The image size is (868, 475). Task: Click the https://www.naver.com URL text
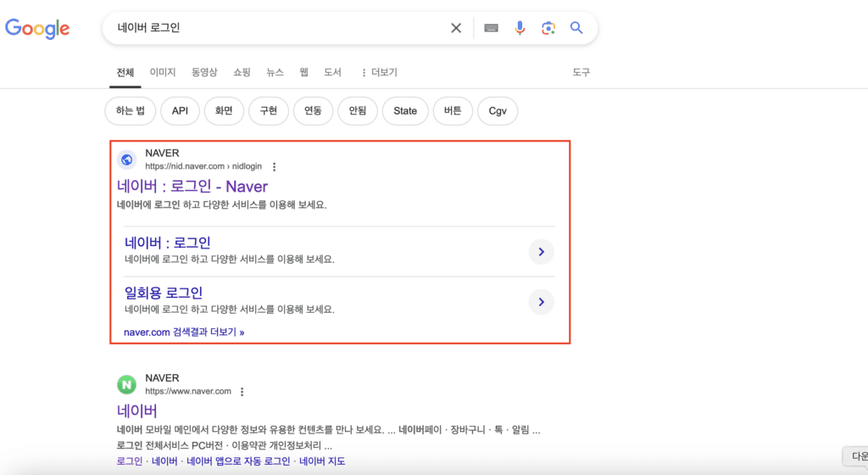188,391
